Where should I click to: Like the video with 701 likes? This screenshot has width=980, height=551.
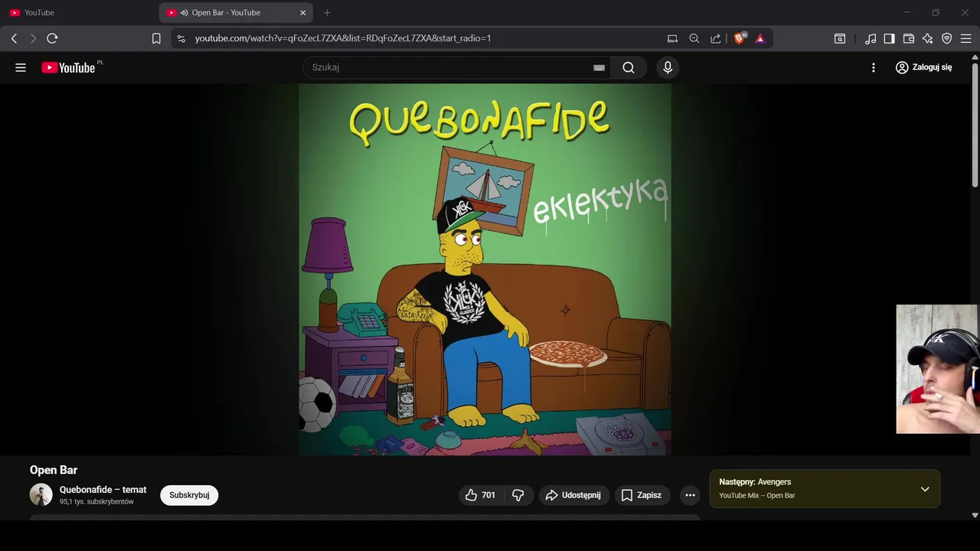[480, 495]
